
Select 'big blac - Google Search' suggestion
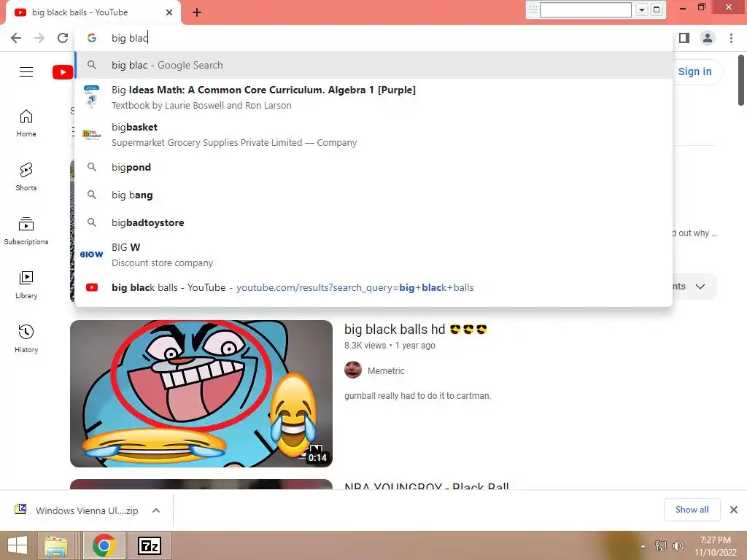pyautogui.click(x=373, y=65)
